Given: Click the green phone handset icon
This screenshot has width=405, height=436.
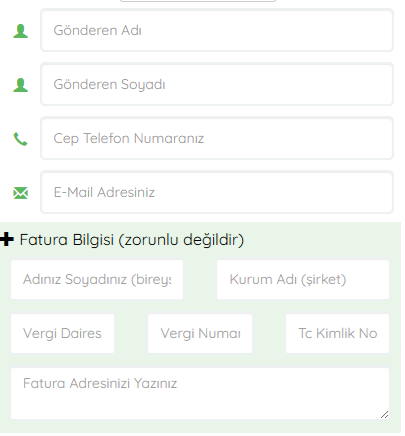Looking at the screenshot, I should click(x=20, y=139).
